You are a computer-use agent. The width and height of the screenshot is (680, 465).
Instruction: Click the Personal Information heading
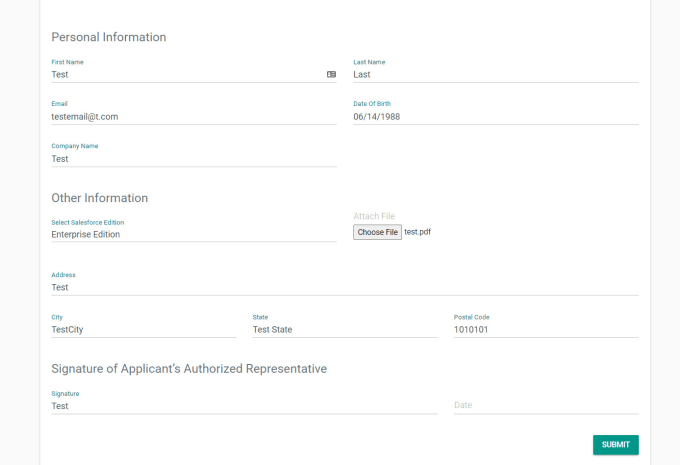[x=109, y=37]
